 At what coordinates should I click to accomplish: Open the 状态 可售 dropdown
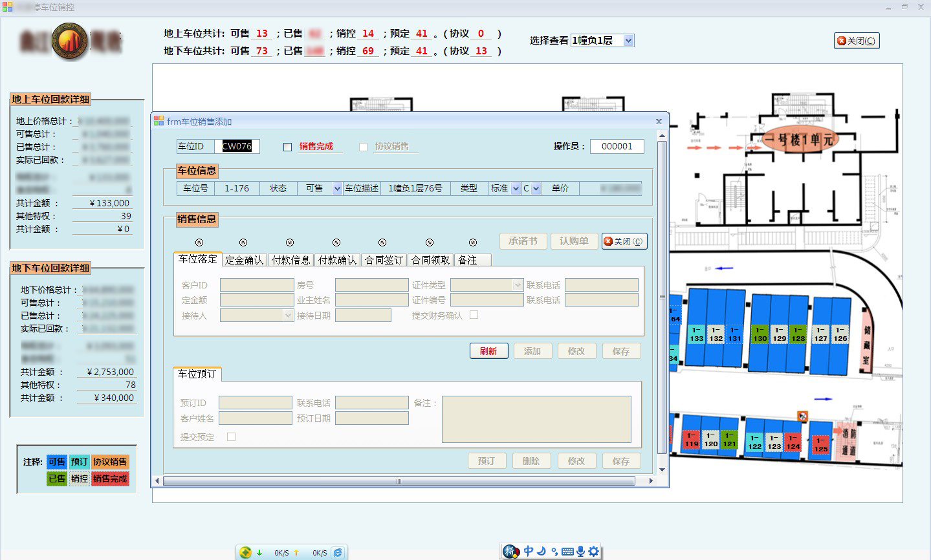click(337, 189)
